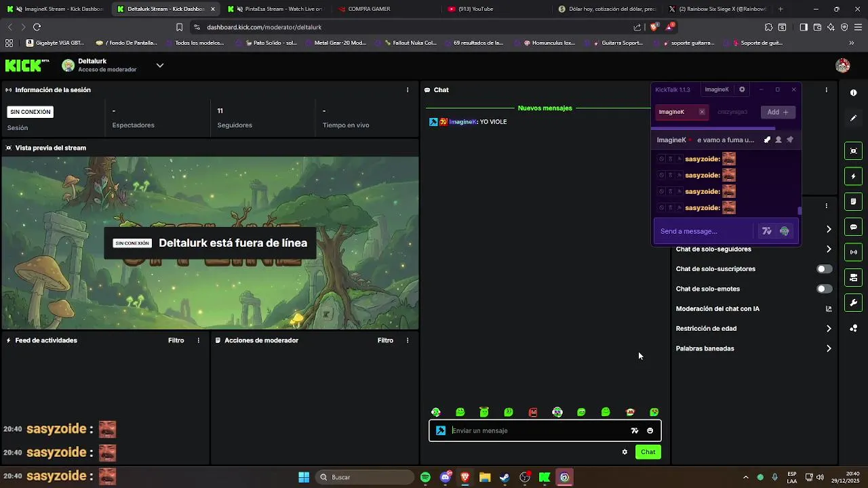Toggle Chat de solo-suscriptores switch

pyautogui.click(x=825, y=269)
